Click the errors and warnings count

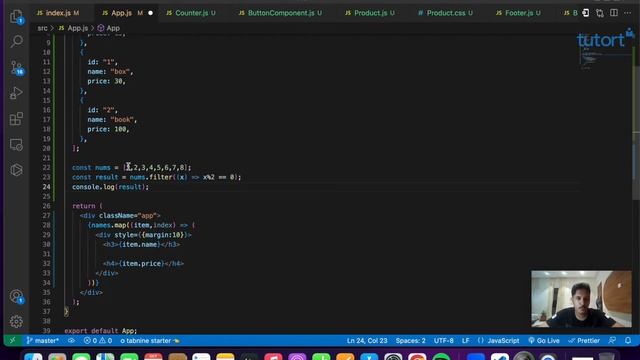click(x=98, y=340)
